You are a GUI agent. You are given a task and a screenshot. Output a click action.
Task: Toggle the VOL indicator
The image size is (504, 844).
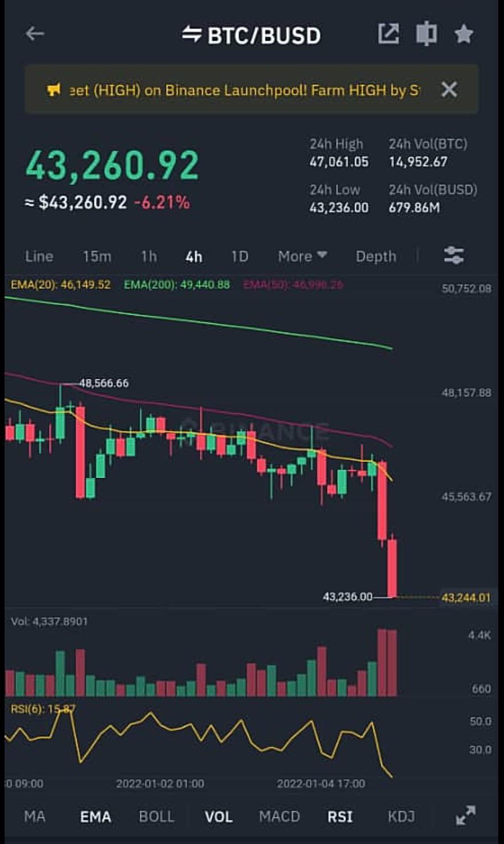218,816
